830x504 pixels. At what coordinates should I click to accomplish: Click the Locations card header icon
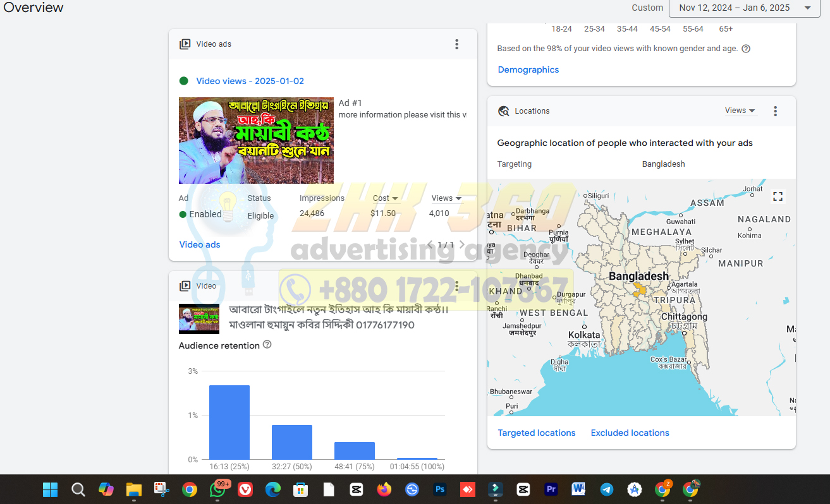tap(504, 111)
